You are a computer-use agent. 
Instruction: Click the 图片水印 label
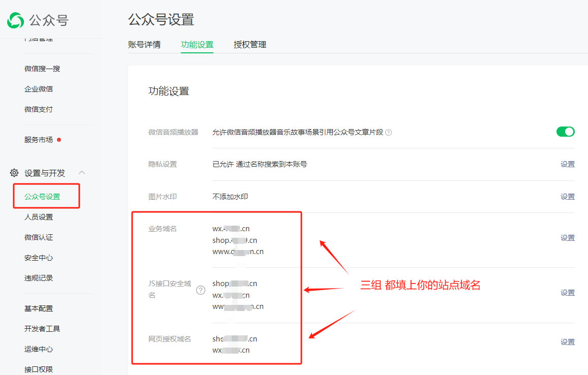coord(163,197)
